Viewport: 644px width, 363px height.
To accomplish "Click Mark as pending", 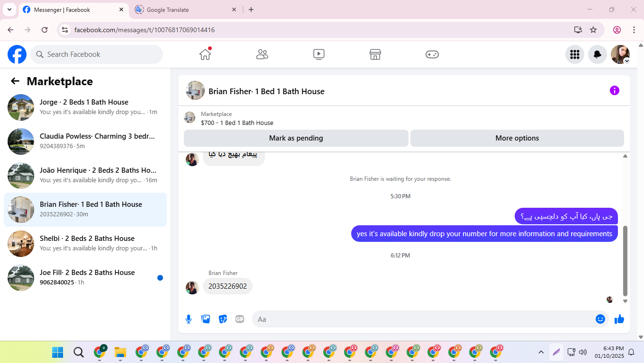I will coord(296,138).
